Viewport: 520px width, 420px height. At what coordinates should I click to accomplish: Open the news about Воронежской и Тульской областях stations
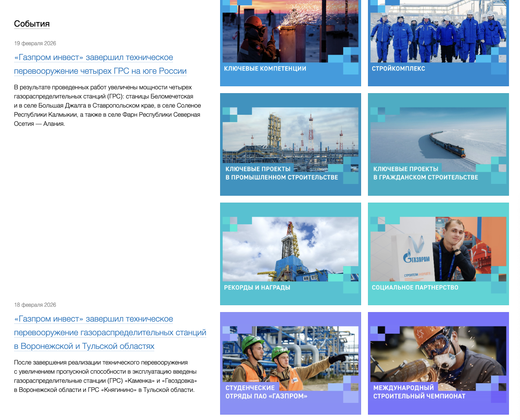pyautogui.click(x=110, y=333)
